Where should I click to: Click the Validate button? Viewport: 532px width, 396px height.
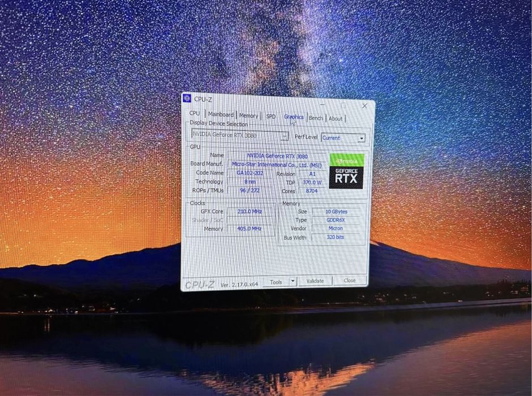click(x=315, y=281)
